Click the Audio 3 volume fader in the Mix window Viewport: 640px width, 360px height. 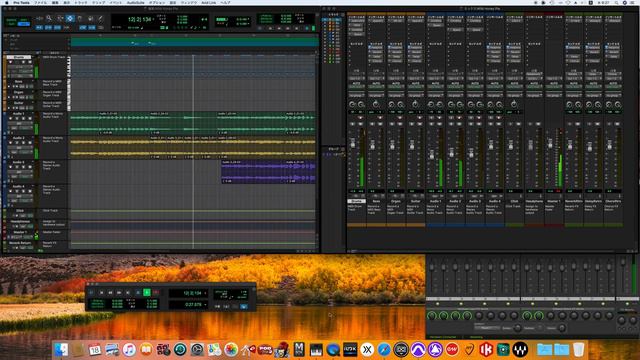(x=471, y=153)
